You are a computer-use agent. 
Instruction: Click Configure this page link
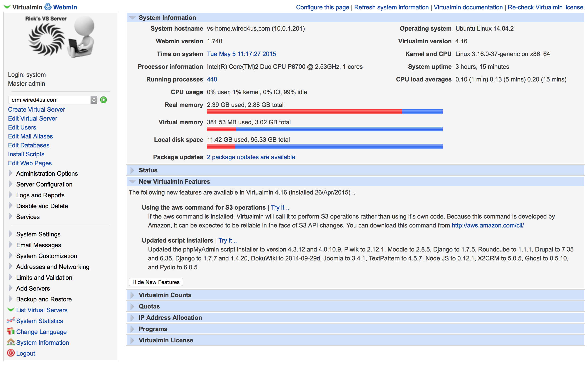pos(322,7)
